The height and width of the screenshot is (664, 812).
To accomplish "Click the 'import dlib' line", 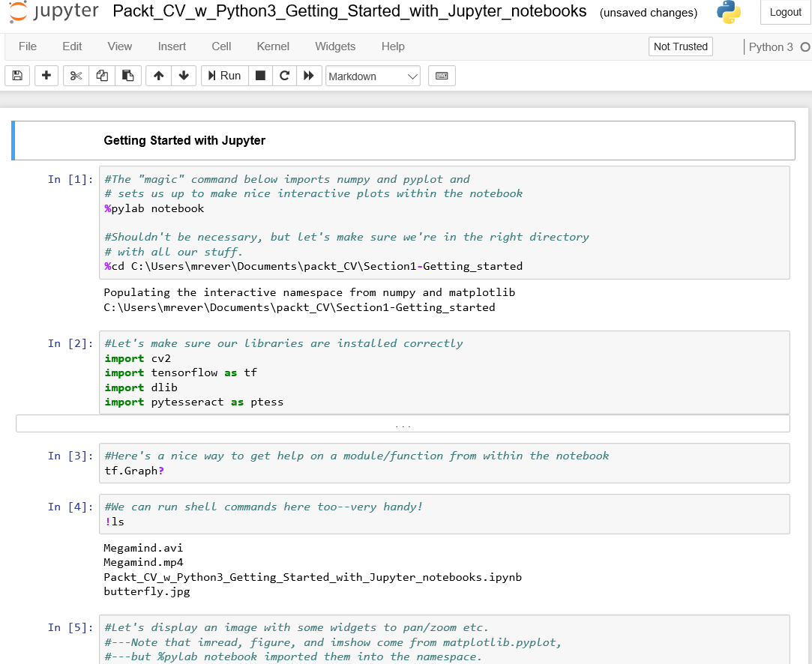I will [141, 387].
